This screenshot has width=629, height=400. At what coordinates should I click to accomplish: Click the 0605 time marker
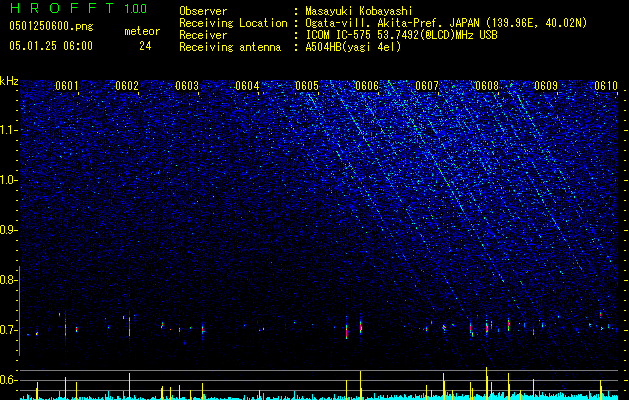(307, 86)
